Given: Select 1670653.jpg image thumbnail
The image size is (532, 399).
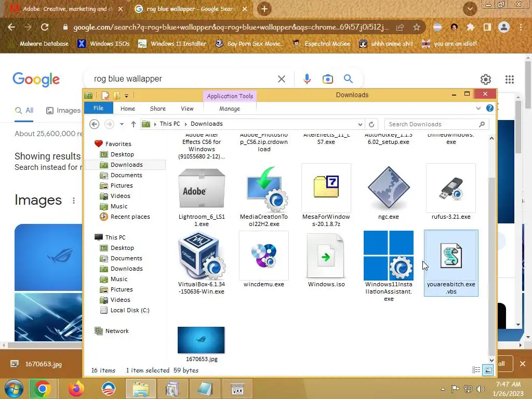Looking at the screenshot, I should pos(201,340).
